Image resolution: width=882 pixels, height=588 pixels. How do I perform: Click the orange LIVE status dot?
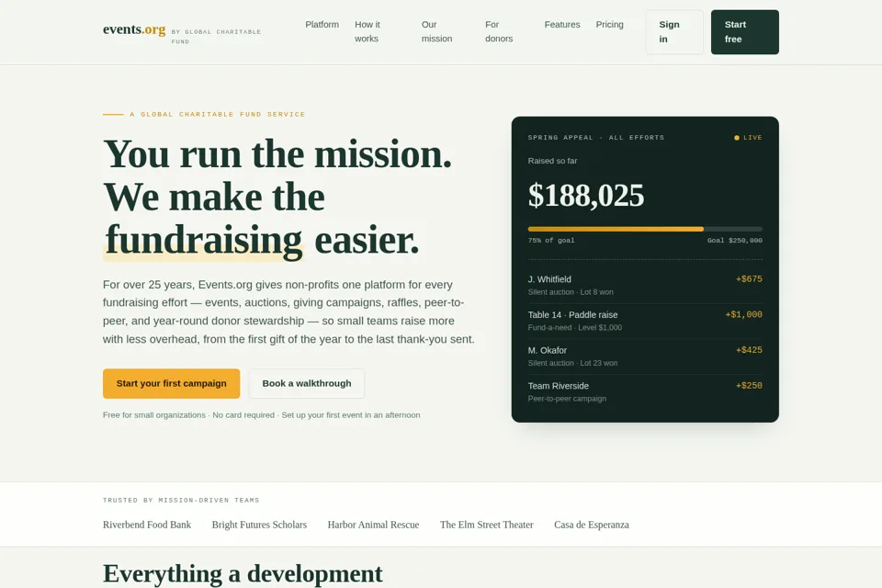pyautogui.click(x=737, y=138)
